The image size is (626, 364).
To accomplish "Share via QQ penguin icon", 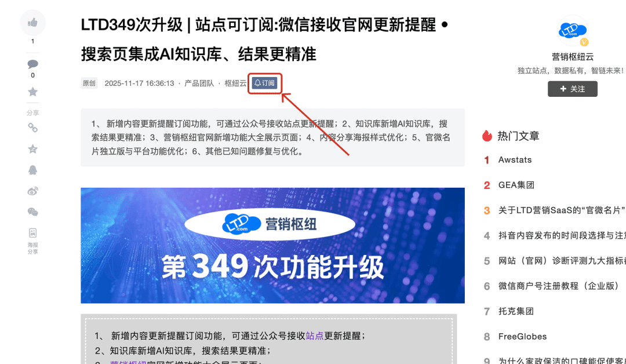I will [x=32, y=170].
